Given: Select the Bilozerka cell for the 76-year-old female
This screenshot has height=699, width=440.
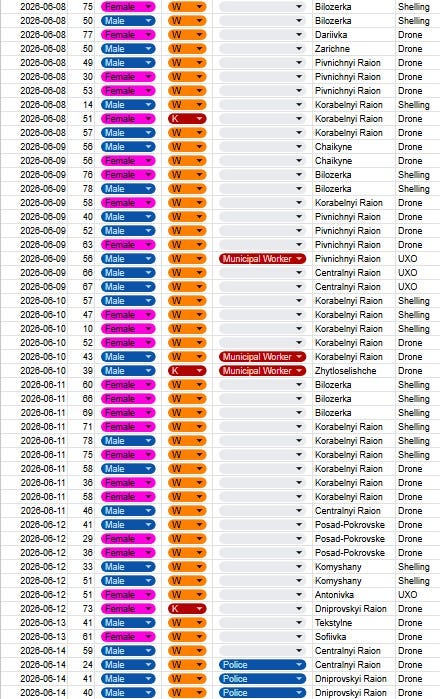Looking at the screenshot, I should [x=354, y=175].
